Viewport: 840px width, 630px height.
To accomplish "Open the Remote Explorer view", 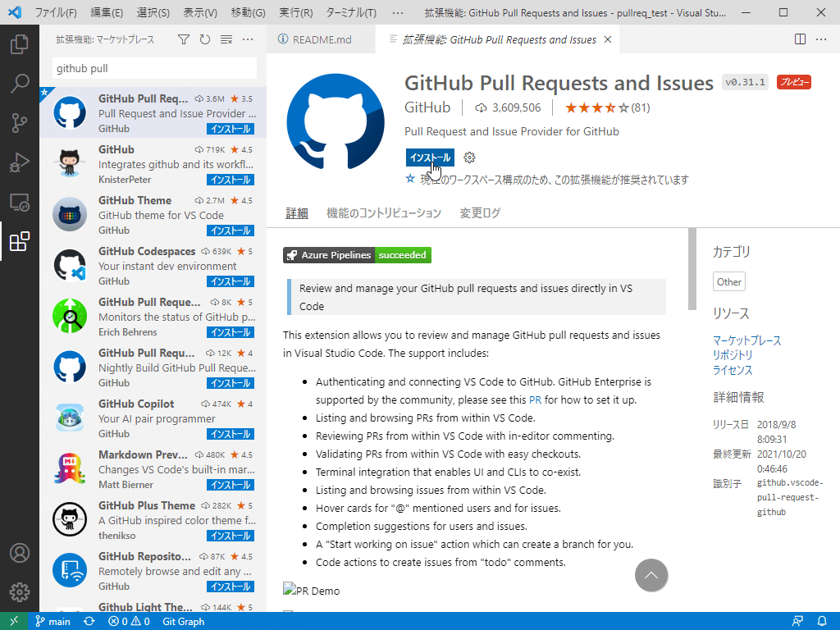I will coord(21,199).
